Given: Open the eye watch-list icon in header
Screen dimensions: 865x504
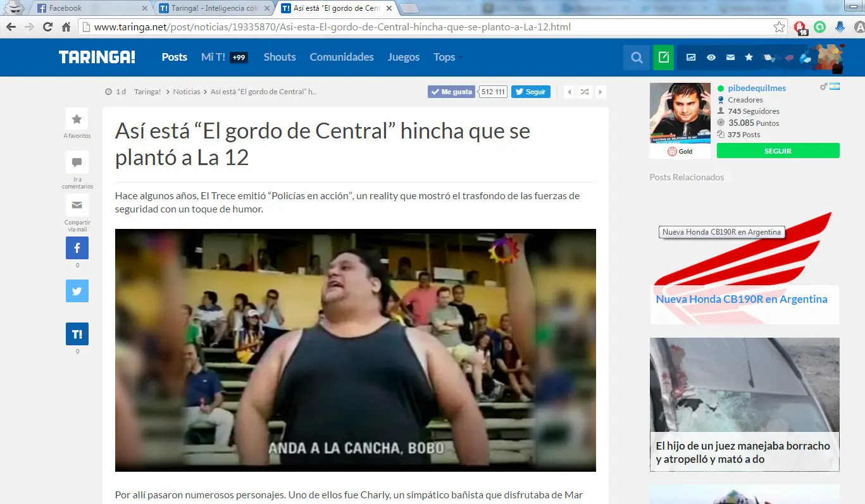Looking at the screenshot, I should [711, 58].
